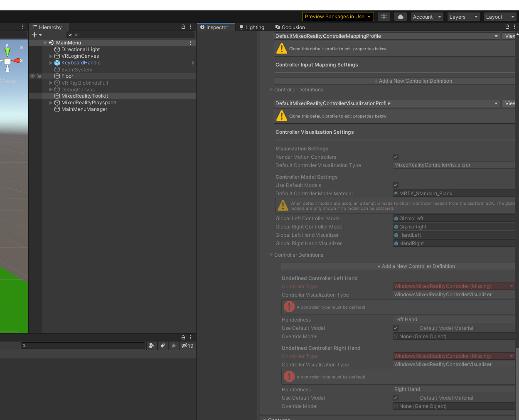Open the Project panel three-dot menu
The height and width of the screenshot is (420, 519).
pyautogui.click(x=190, y=337)
